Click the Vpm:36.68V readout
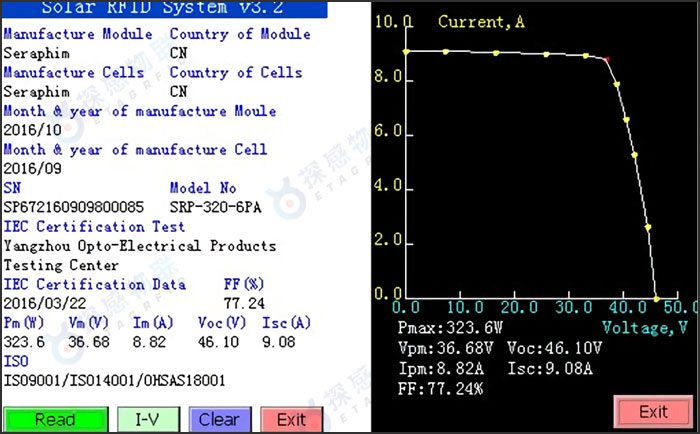700x434 pixels. tap(445, 348)
